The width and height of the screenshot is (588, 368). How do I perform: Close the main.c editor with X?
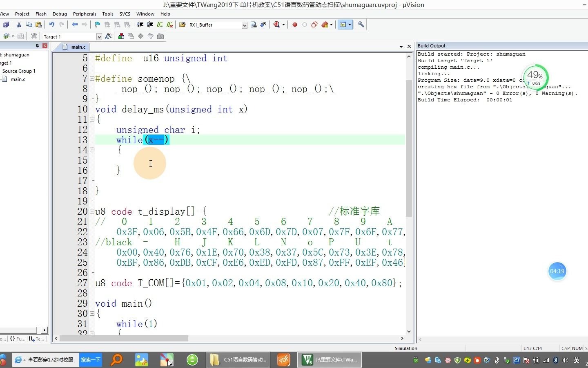tap(409, 47)
